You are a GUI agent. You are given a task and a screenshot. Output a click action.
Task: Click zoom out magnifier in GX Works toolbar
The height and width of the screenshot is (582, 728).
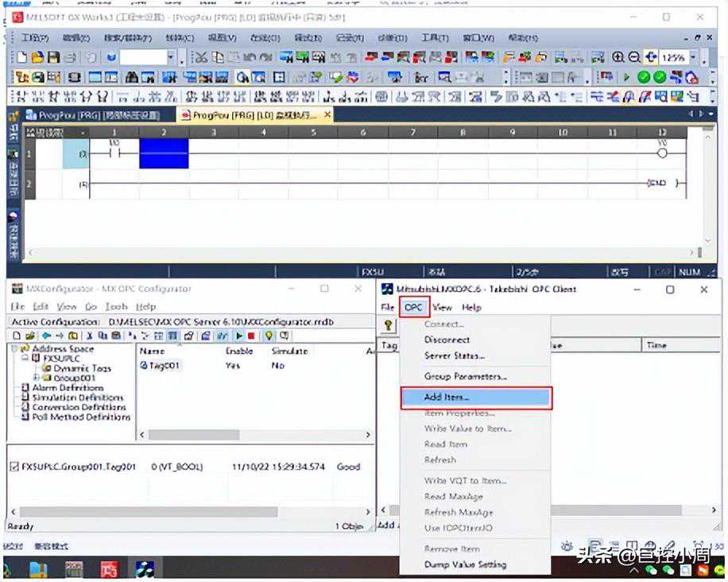pos(633,58)
